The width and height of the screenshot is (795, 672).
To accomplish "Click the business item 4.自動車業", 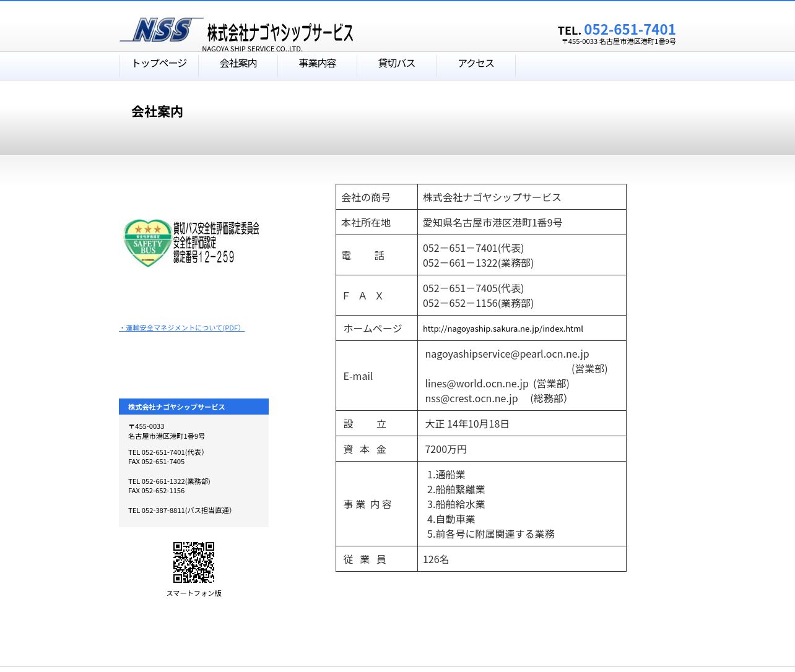I will 451,519.
